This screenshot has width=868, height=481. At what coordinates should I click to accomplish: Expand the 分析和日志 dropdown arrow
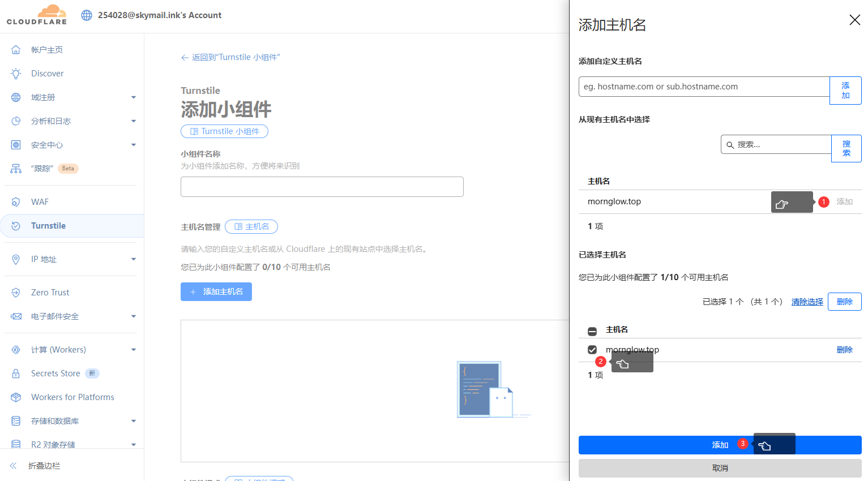[134, 121]
